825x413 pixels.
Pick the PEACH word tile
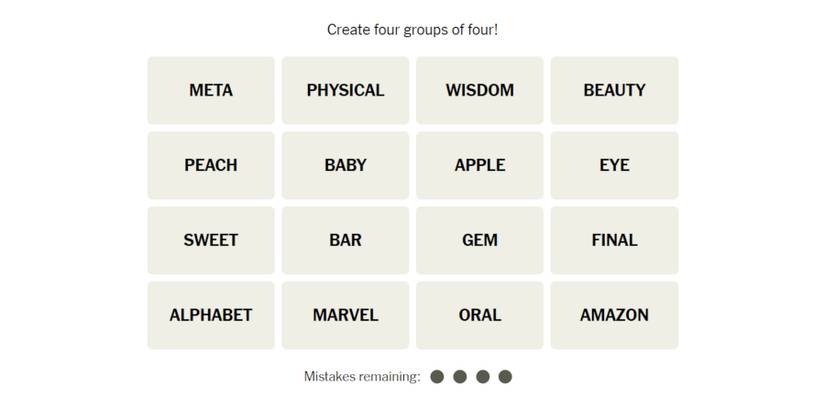[x=211, y=165]
